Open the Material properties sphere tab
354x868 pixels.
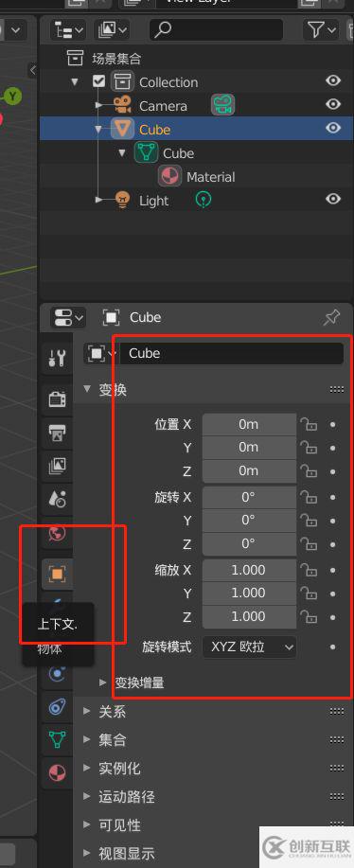point(58,772)
